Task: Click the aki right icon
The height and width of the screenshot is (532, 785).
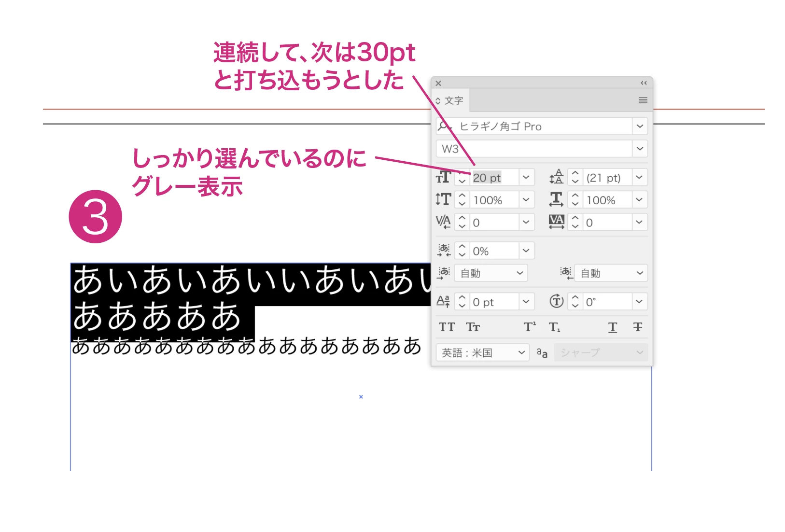Action: tap(566, 273)
